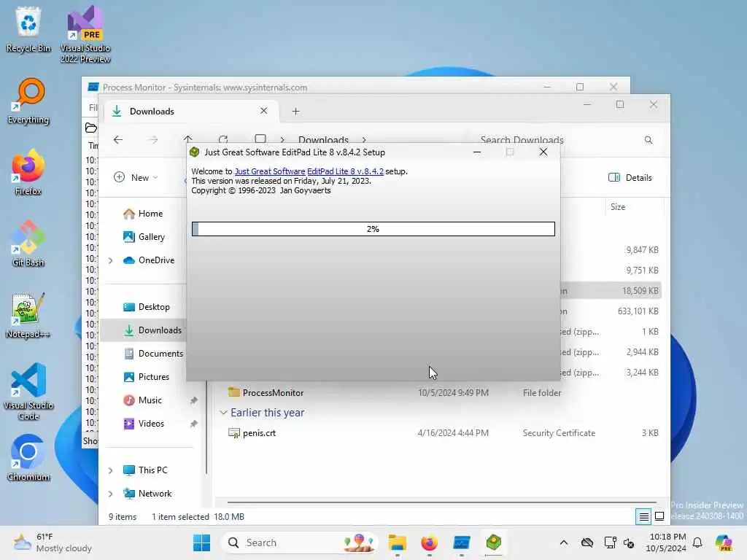Close the EditPad Lite Setup window
This screenshot has height=560, width=747.
[543, 152]
